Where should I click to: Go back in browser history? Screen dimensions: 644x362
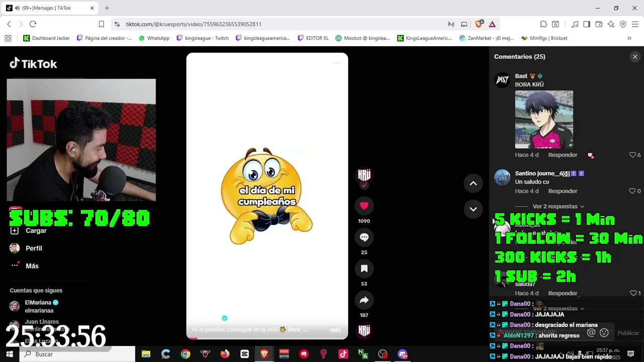(x=9, y=24)
